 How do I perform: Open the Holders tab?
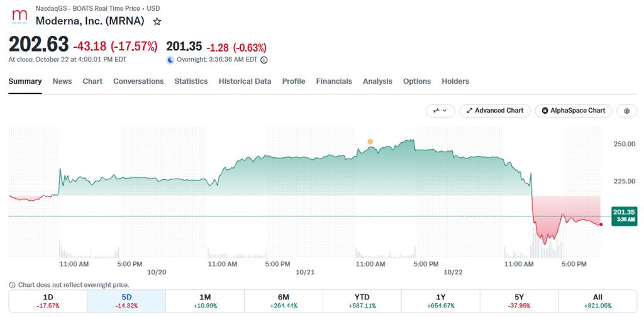pos(455,81)
